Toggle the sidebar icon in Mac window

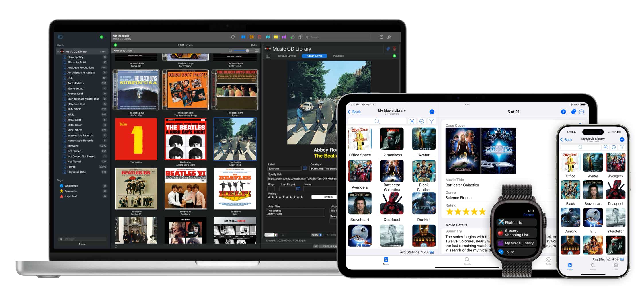coord(60,37)
